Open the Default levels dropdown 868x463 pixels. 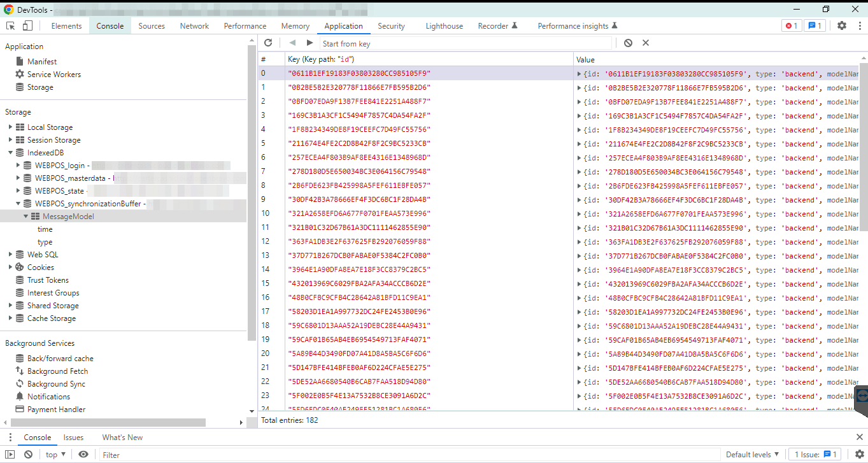click(752, 455)
